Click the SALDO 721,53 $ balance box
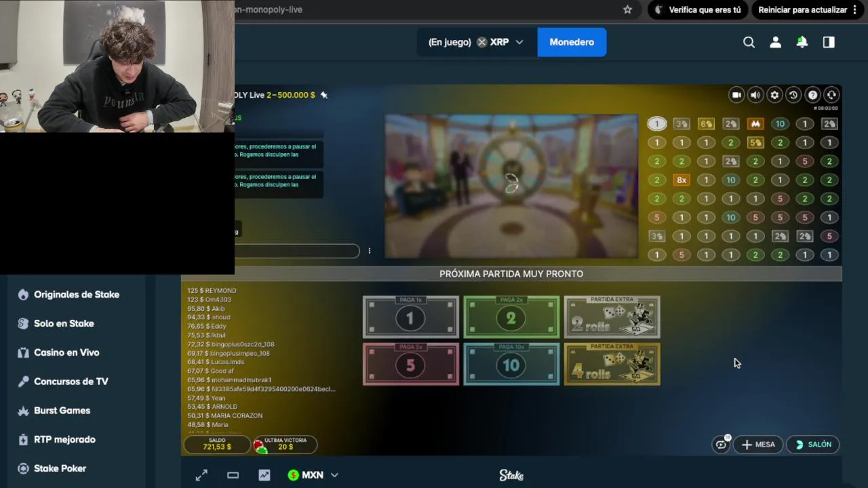This screenshot has width=868, height=488. (x=217, y=445)
